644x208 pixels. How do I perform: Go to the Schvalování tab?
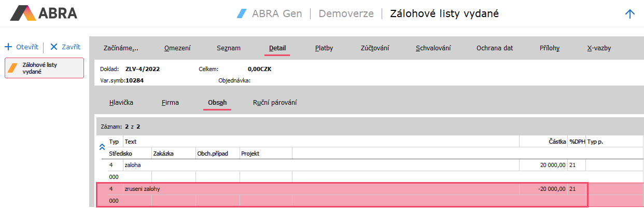(x=433, y=48)
